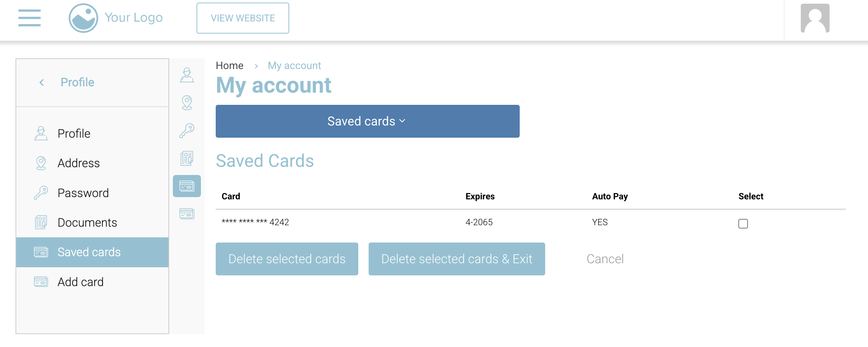868x347 pixels.
Task: Select the password key icon in strip
Action: (x=187, y=131)
